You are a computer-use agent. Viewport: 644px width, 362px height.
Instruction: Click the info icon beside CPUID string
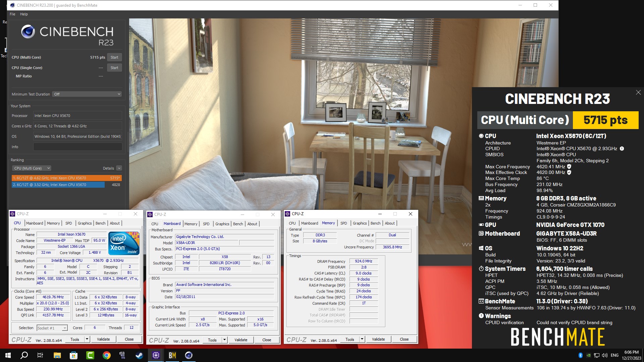click(x=622, y=148)
